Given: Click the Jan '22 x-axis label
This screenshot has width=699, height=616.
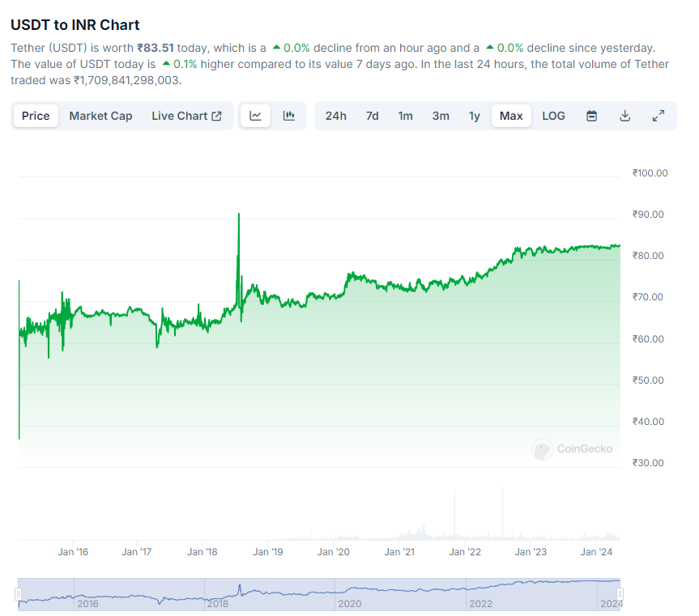Looking at the screenshot, I should 465,552.
